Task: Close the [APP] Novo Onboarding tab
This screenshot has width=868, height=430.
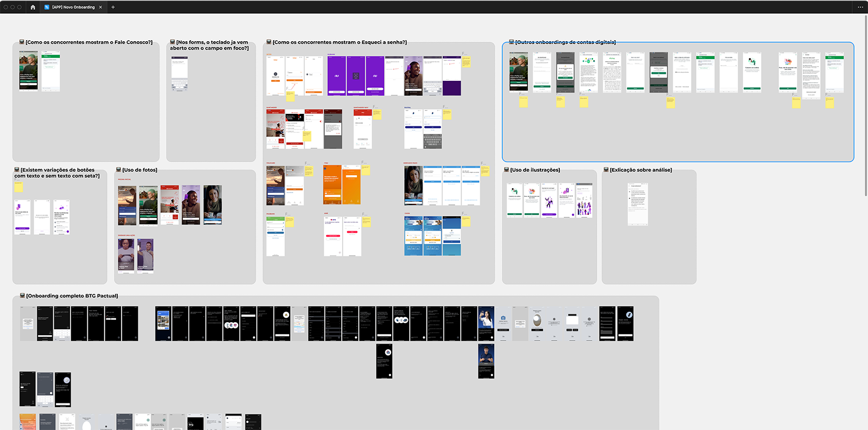Action: pos(100,7)
